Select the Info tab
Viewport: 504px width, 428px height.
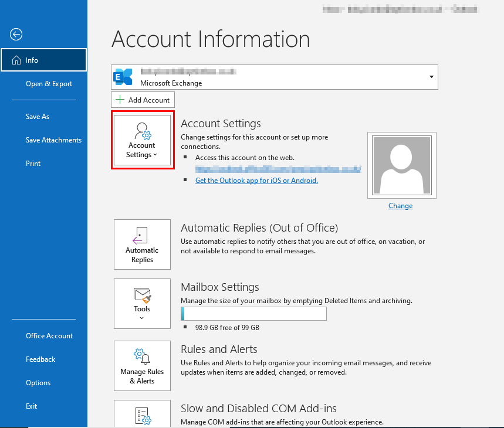click(x=43, y=60)
